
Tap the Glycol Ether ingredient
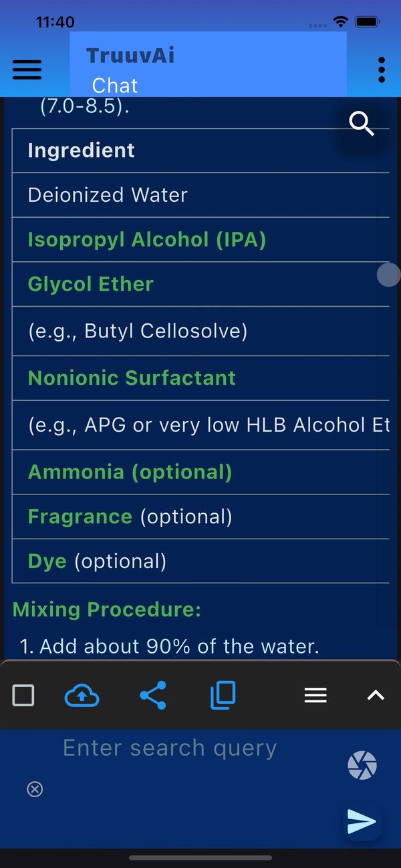pyautogui.click(x=91, y=284)
